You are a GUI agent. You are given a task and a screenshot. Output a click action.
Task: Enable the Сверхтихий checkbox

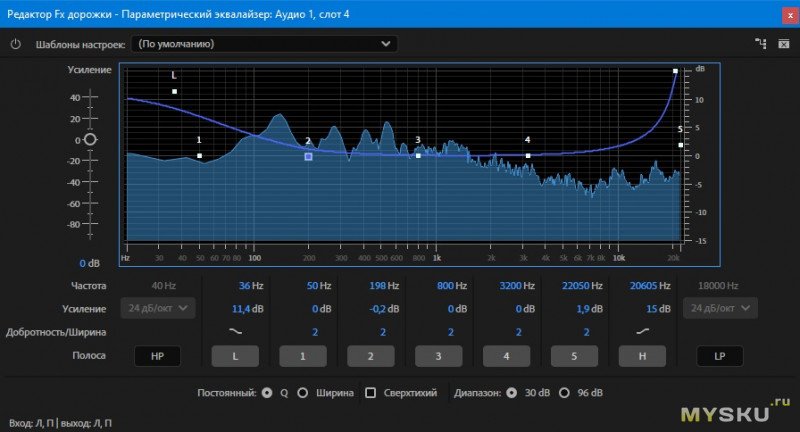click(371, 393)
